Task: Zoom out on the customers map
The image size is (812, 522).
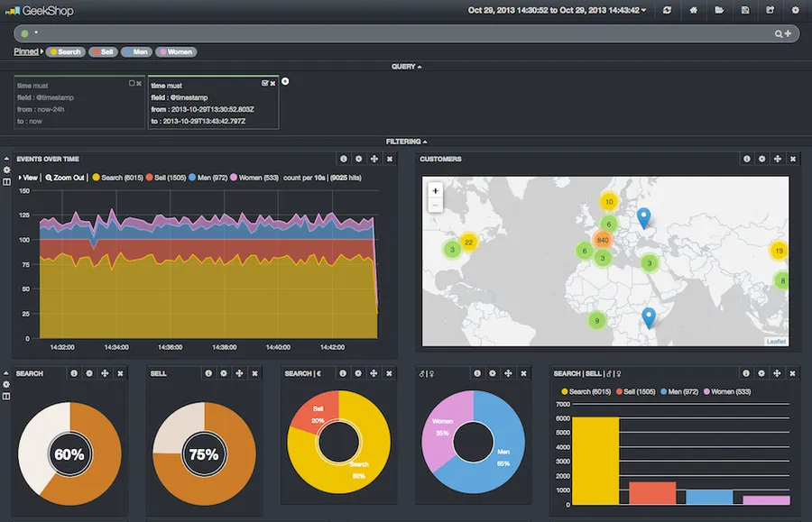Action: [x=435, y=205]
